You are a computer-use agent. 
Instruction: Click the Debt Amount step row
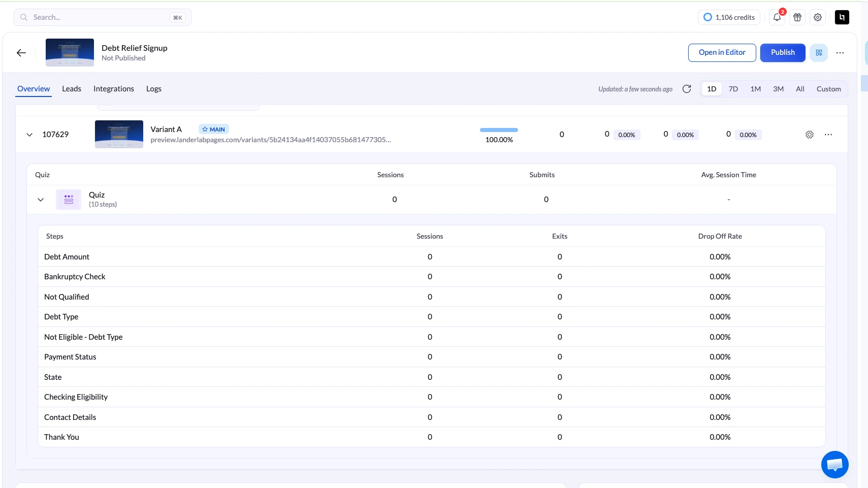click(432, 257)
